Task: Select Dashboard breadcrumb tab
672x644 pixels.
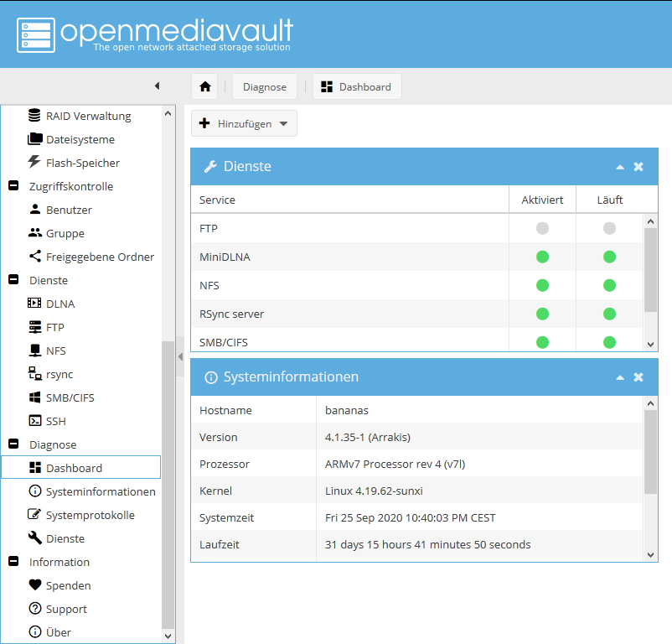Action: point(357,87)
